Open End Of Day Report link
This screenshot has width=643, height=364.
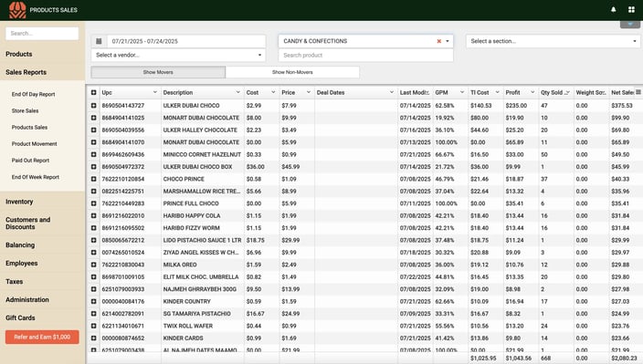coord(33,94)
